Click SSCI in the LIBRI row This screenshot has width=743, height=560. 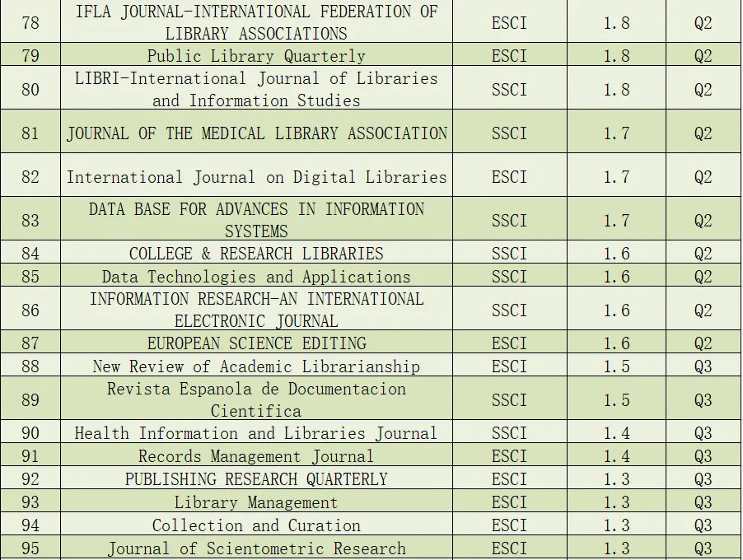tap(509, 90)
